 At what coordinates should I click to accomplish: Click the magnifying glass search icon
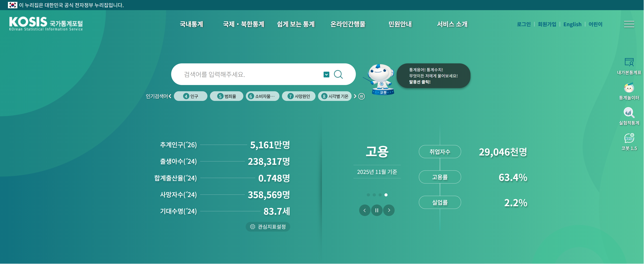tap(338, 74)
